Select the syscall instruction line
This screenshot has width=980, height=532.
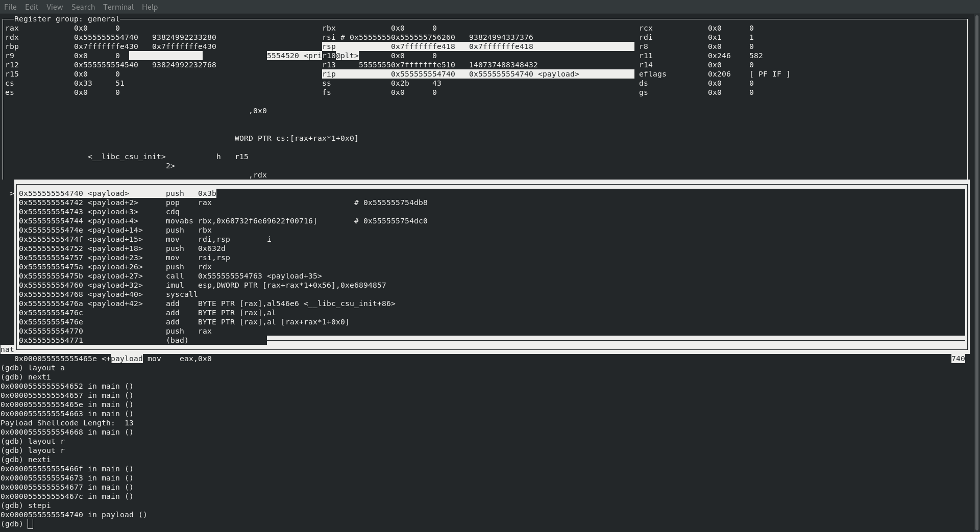181,294
